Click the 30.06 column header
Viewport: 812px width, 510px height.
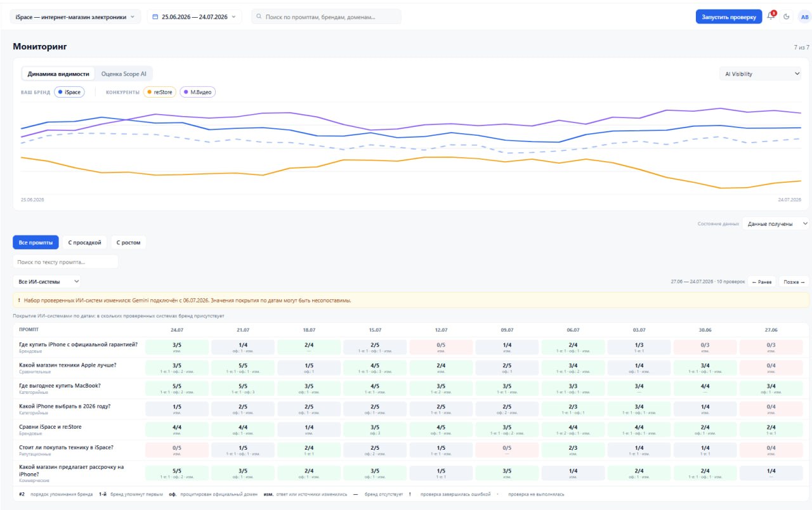coord(705,330)
